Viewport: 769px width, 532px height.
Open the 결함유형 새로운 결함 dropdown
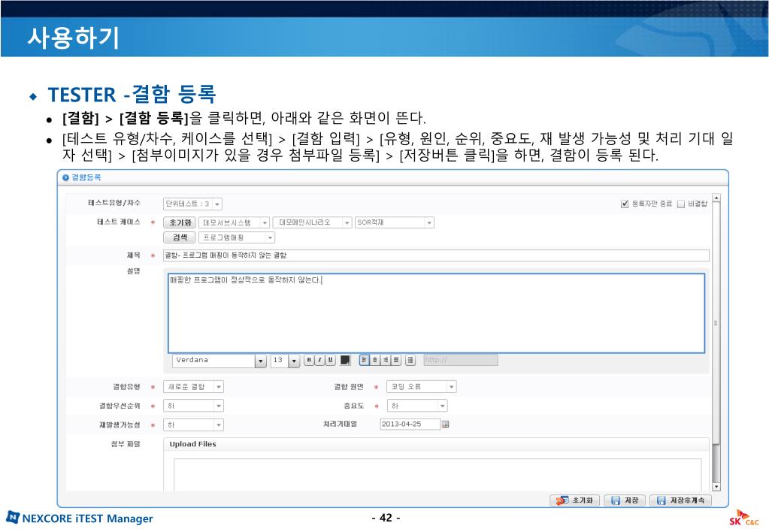tap(194, 387)
